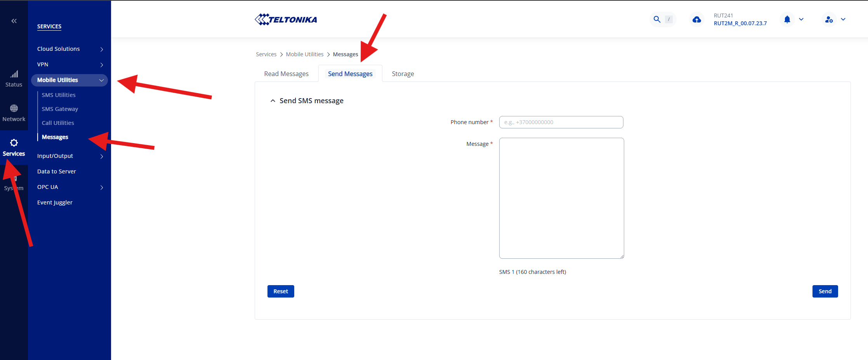Click the RUT241 device name text
The image size is (868, 360).
point(723,16)
